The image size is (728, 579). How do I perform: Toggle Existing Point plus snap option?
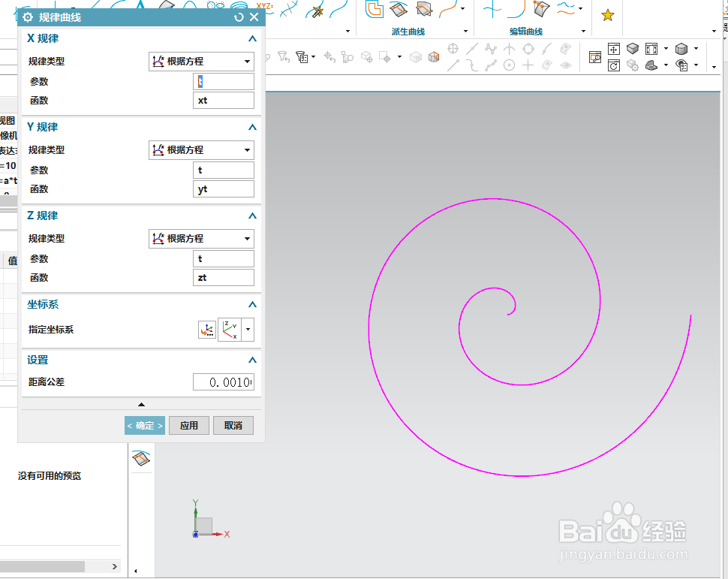click(x=528, y=65)
